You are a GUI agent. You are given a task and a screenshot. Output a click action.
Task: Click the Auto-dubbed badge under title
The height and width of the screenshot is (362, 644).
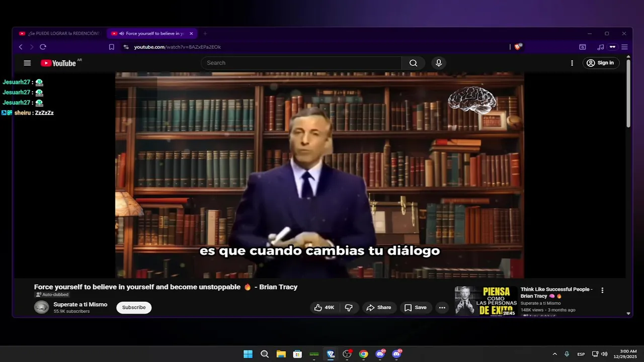52,295
